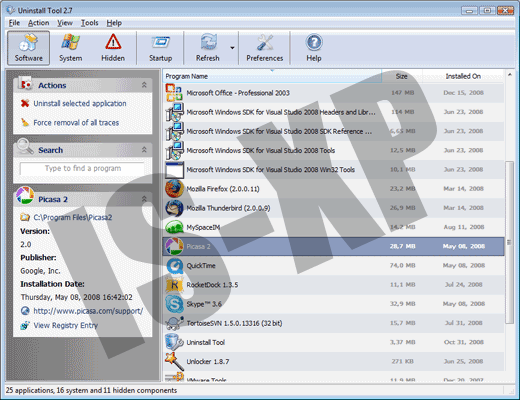
Task: Open the File menu
Action: (x=14, y=23)
